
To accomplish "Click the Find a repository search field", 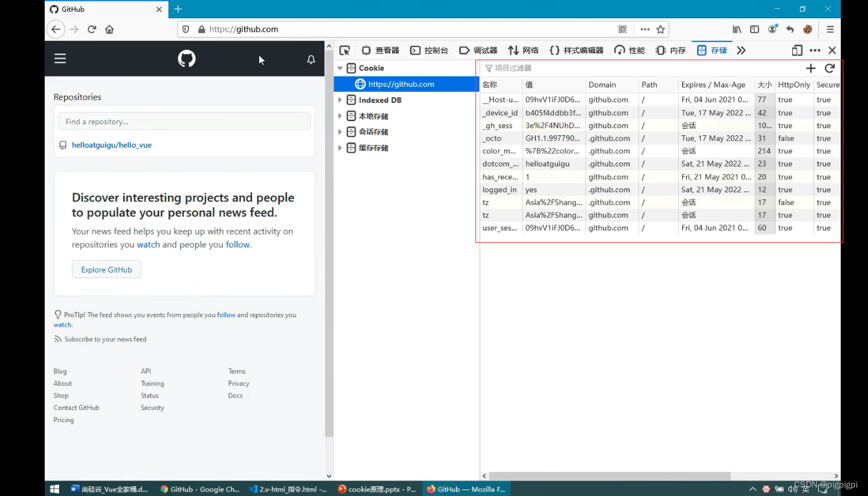I will tap(185, 122).
